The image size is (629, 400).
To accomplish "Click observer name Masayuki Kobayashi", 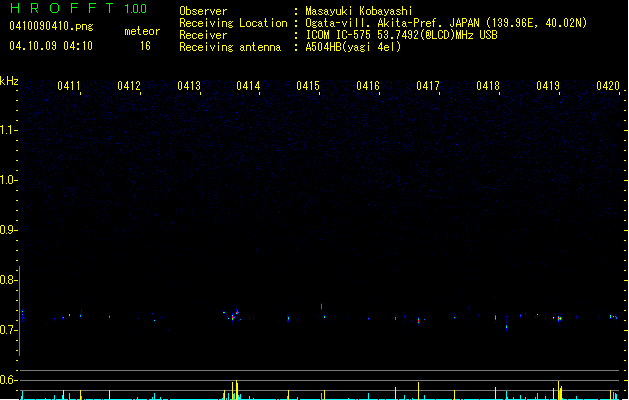I will 359,11.
